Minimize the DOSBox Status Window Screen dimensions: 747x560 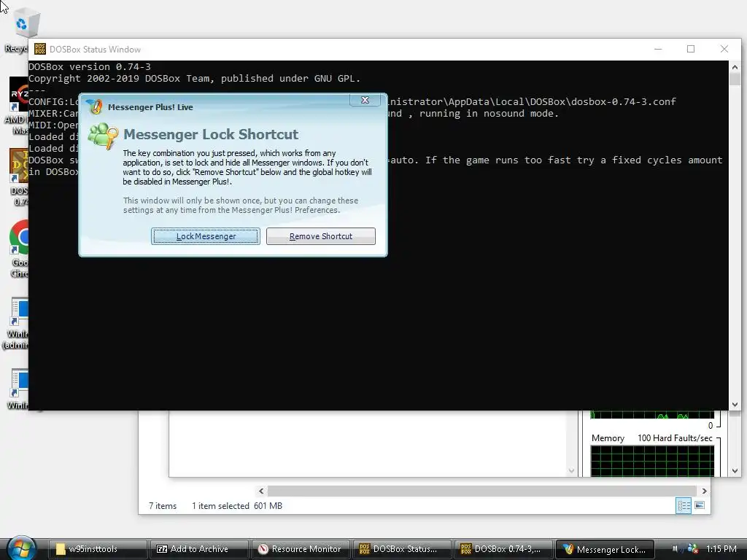[659, 49]
